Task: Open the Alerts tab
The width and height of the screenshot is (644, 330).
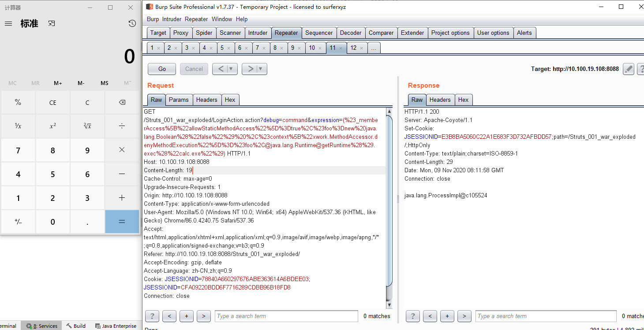Action: tap(524, 33)
